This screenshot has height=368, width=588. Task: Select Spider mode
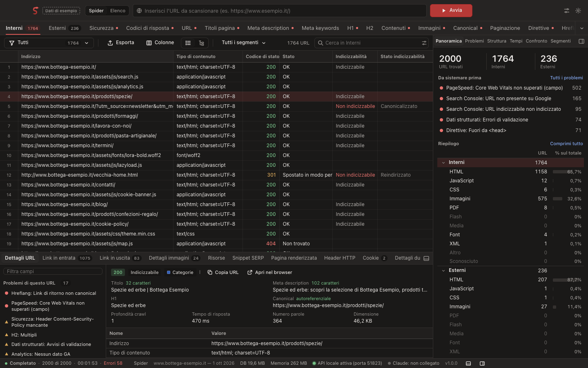pyautogui.click(x=96, y=11)
